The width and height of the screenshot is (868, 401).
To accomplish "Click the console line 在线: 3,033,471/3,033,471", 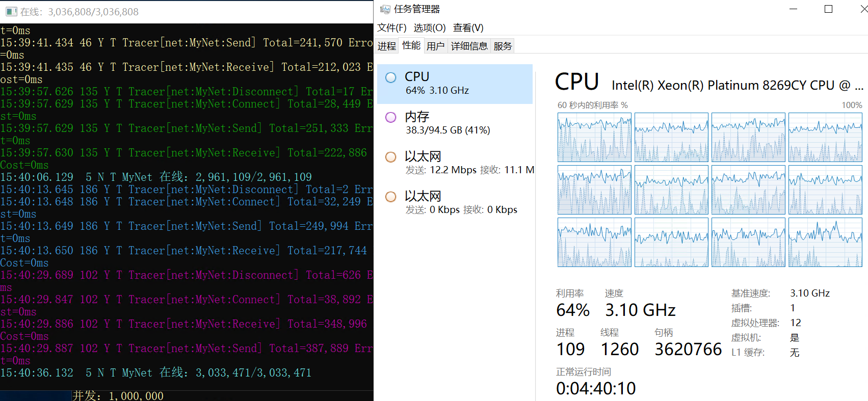I will [x=235, y=372].
